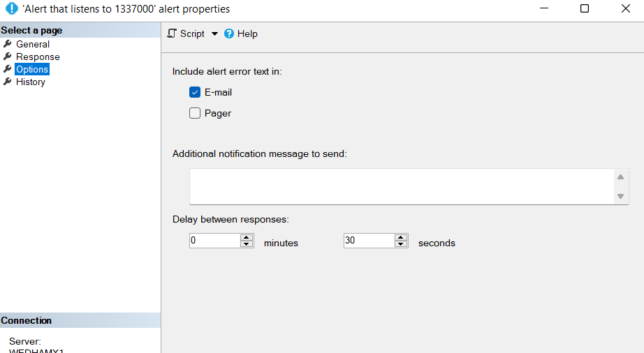This screenshot has height=353, width=644.
Task: Open the General page
Action: [33, 44]
